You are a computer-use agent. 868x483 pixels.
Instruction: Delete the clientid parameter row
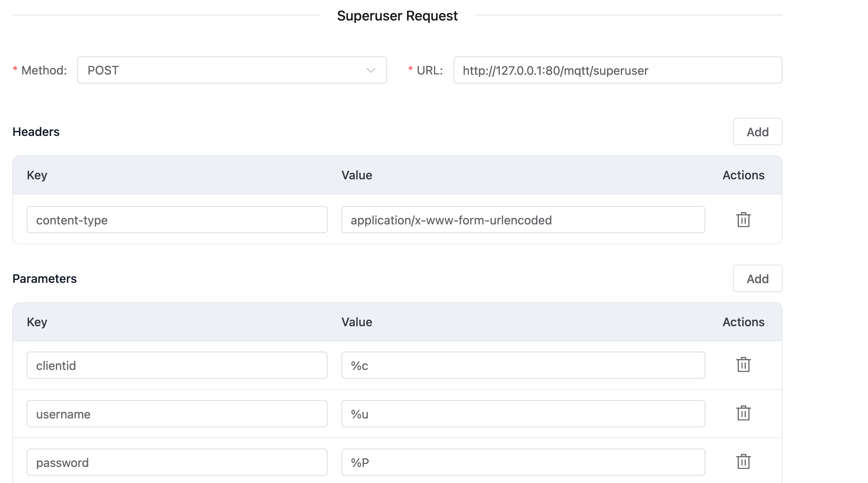coord(743,365)
